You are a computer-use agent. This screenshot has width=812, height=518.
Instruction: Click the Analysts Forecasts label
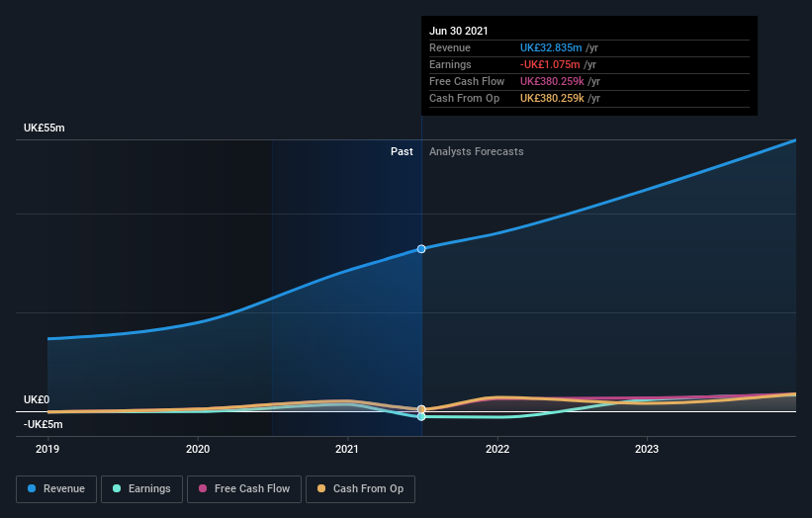[x=477, y=151]
